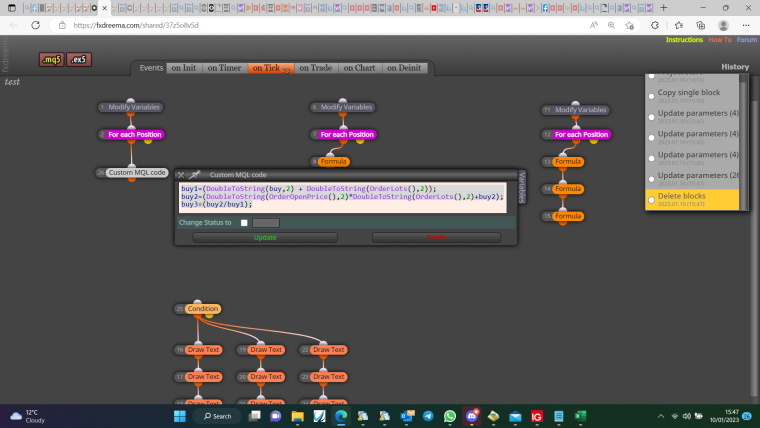
Task: Select the Condition block 25
Action: (198, 309)
